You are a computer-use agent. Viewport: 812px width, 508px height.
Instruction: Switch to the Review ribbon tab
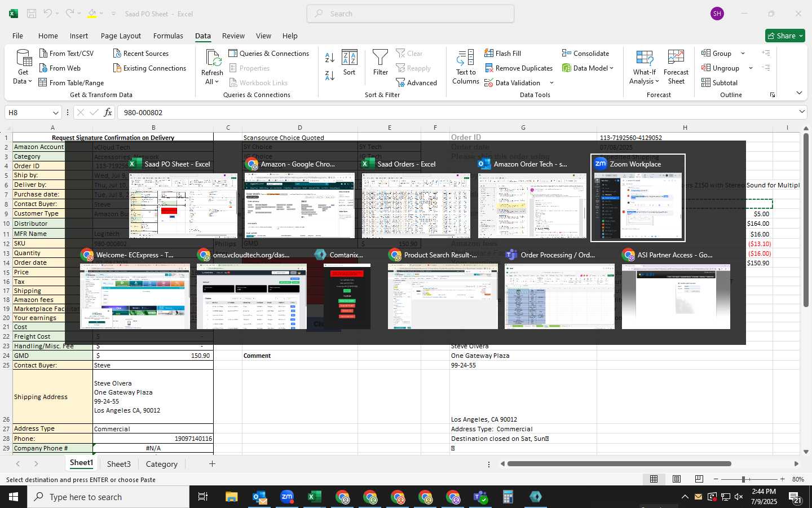click(x=233, y=36)
